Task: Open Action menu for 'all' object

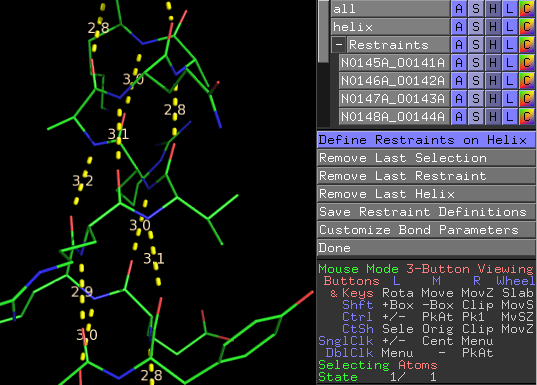Action: click(459, 9)
